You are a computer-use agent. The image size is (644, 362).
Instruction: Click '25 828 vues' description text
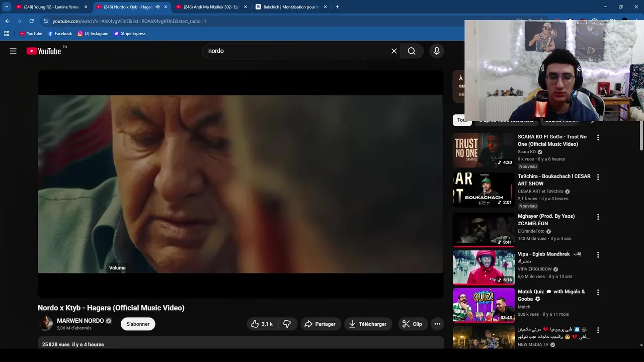tap(56, 345)
